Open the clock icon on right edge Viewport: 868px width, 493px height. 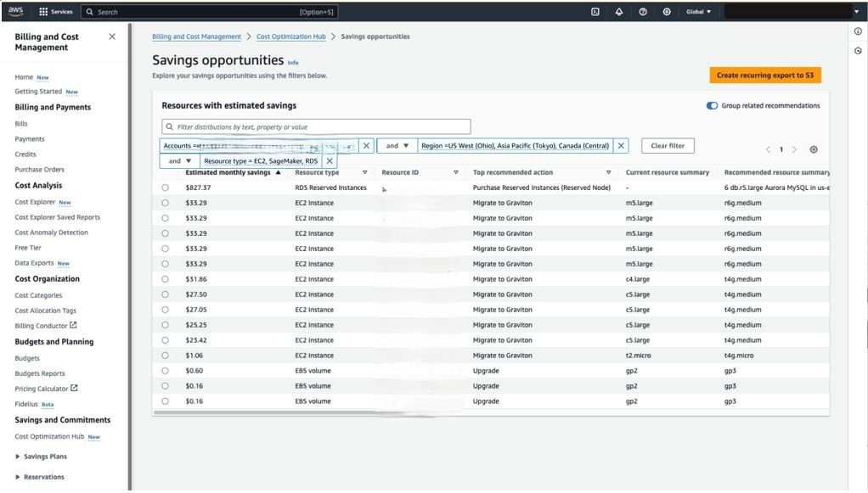(x=858, y=51)
